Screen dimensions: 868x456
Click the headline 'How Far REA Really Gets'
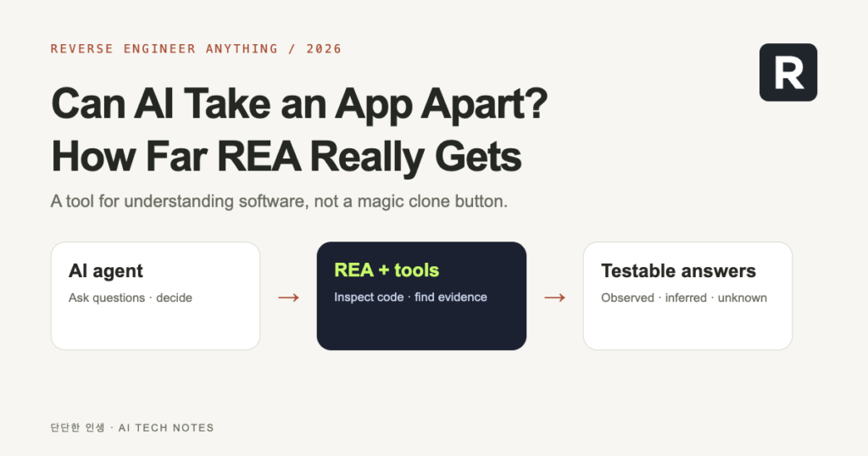tap(287, 157)
